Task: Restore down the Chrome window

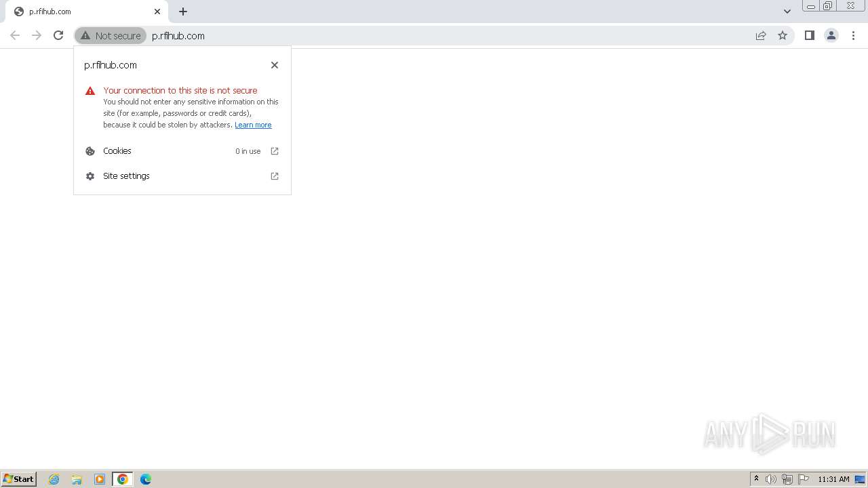Action: pos(828,6)
